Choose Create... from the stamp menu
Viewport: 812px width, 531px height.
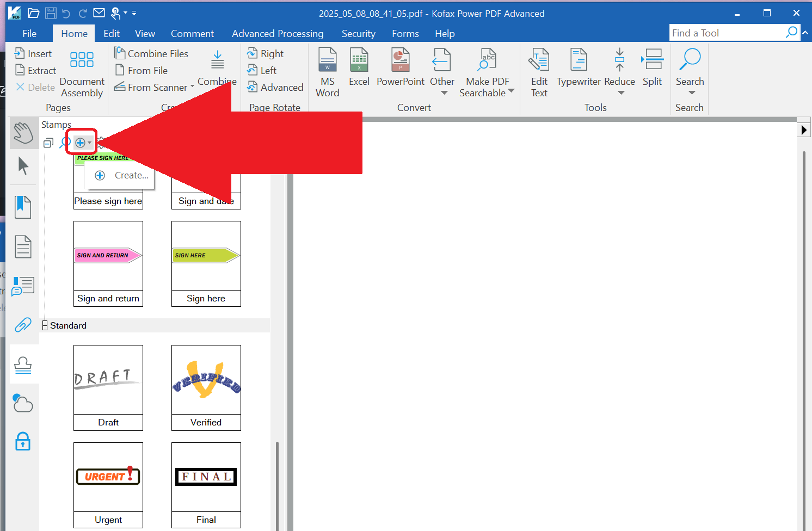click(x=121, y=175)
